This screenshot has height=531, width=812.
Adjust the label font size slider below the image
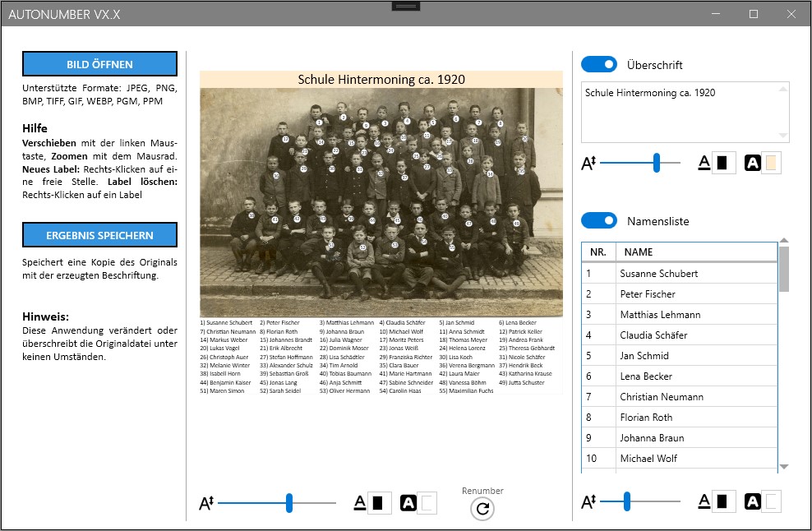click(289, 502)
